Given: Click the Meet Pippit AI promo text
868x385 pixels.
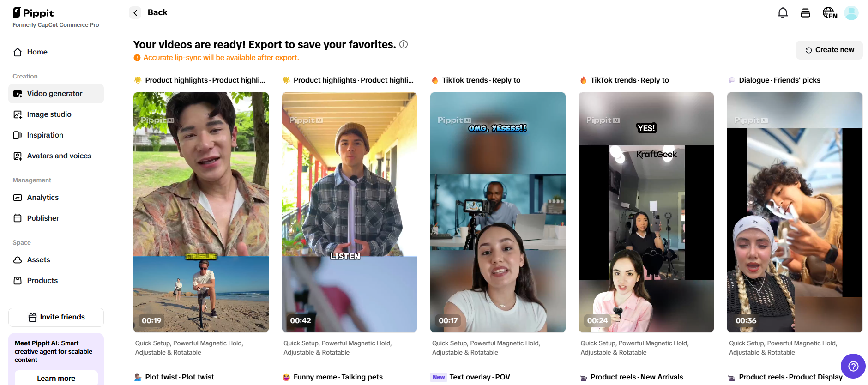Looking at the screenshot, I should point(54,351).
